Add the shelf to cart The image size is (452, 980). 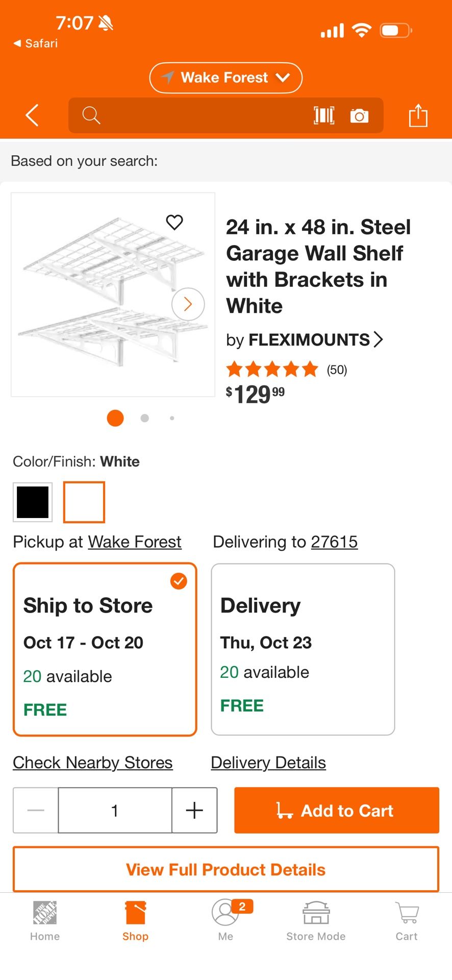click(x=336, y=810)
